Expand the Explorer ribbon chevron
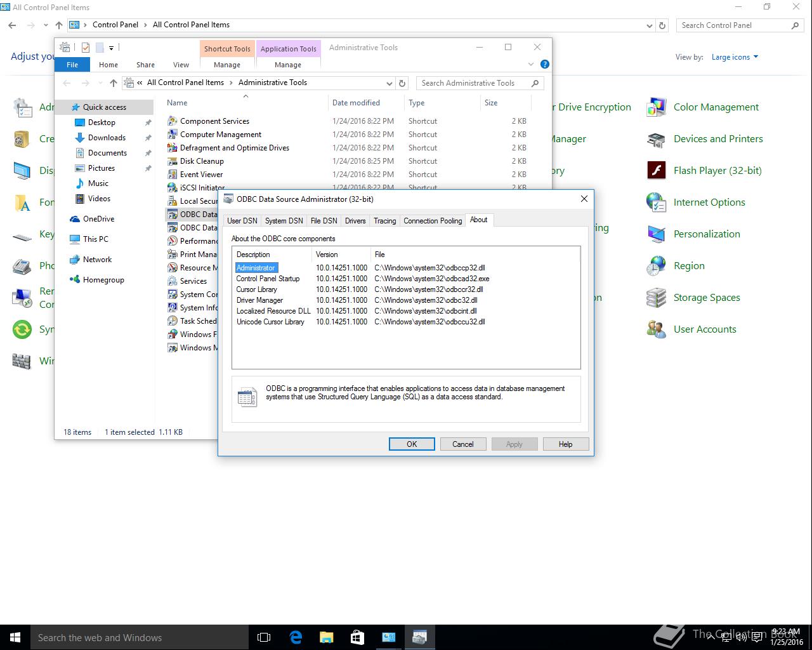This screenshot has width=812, height=650. pos(531,64)
